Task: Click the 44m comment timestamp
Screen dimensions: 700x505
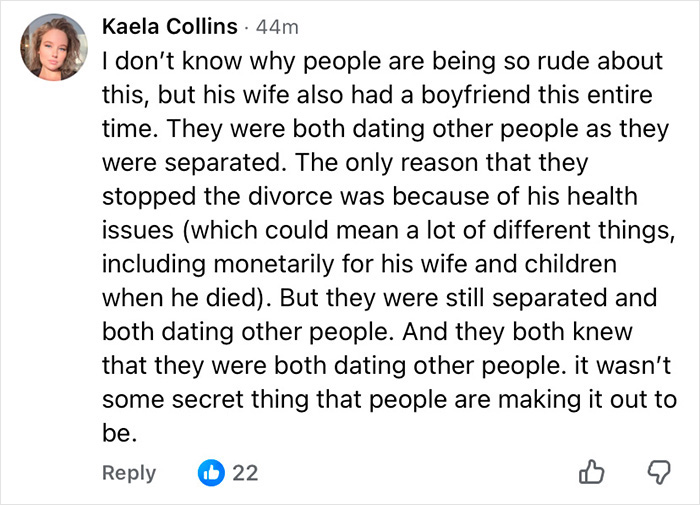Action: 274,26
